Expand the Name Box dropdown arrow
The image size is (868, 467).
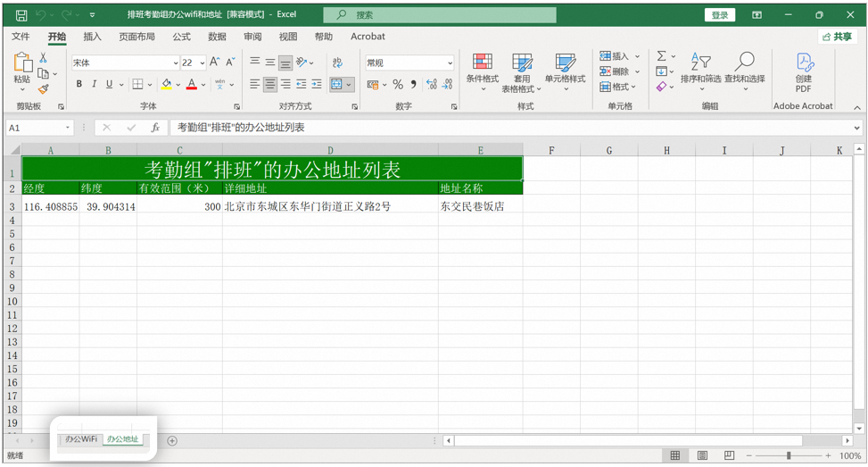point(68,128)
